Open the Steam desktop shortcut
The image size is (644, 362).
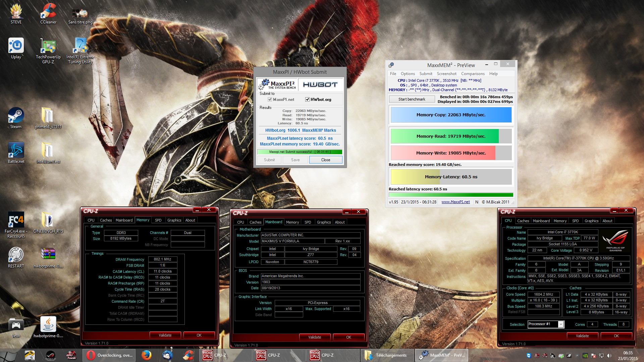(x=16, y=118)
